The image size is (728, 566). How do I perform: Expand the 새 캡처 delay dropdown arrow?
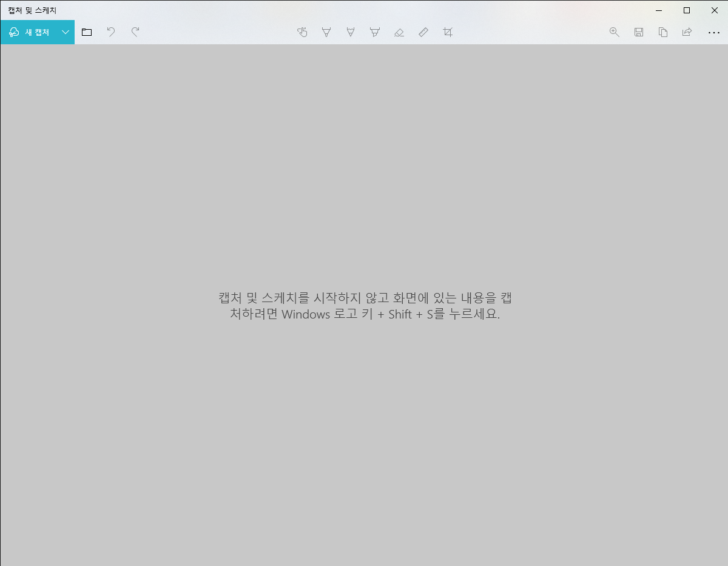[66, 32]
